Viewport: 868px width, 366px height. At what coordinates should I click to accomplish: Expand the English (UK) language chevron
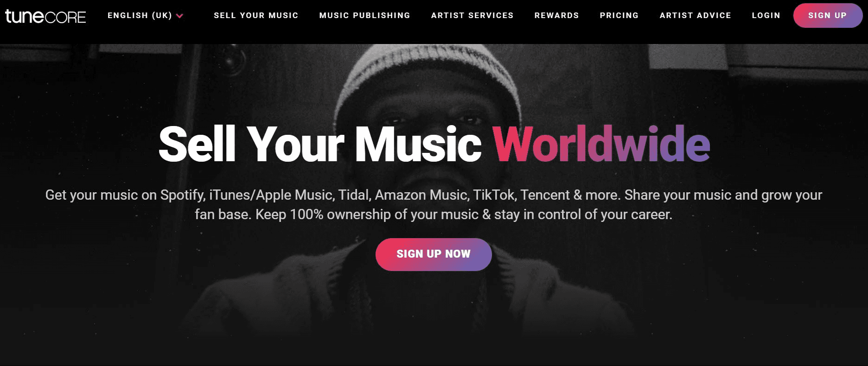pos(179,16)
